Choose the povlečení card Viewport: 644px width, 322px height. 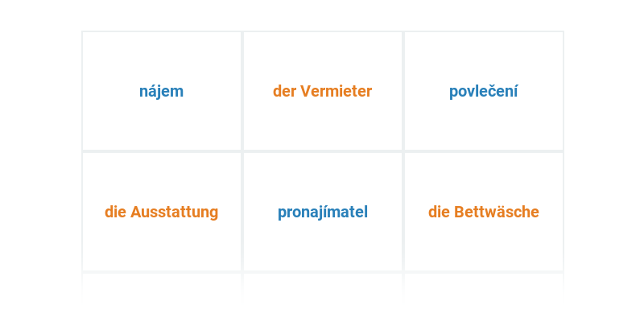(x=483, y=91)
